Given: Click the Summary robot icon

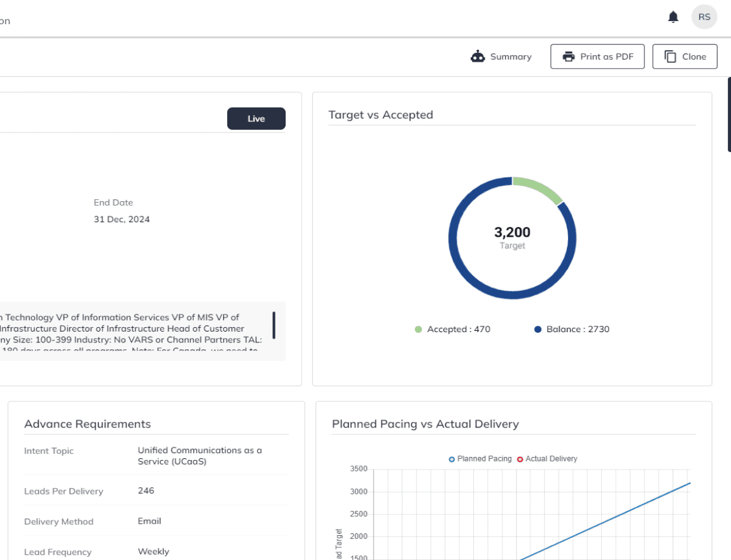Looking at the screenshot, I should pos(478,57).
